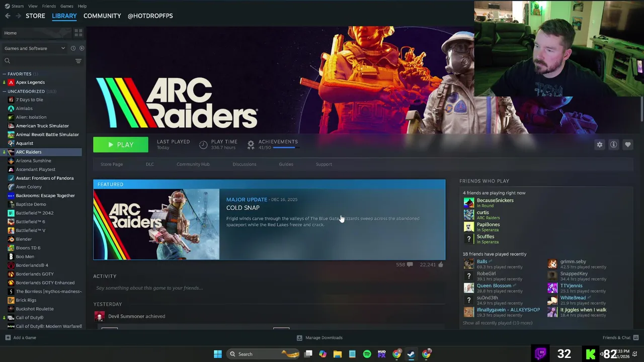The image size is (644, 362).
Task: Collapse the FAVORITES category
Action: click(4, 74)
